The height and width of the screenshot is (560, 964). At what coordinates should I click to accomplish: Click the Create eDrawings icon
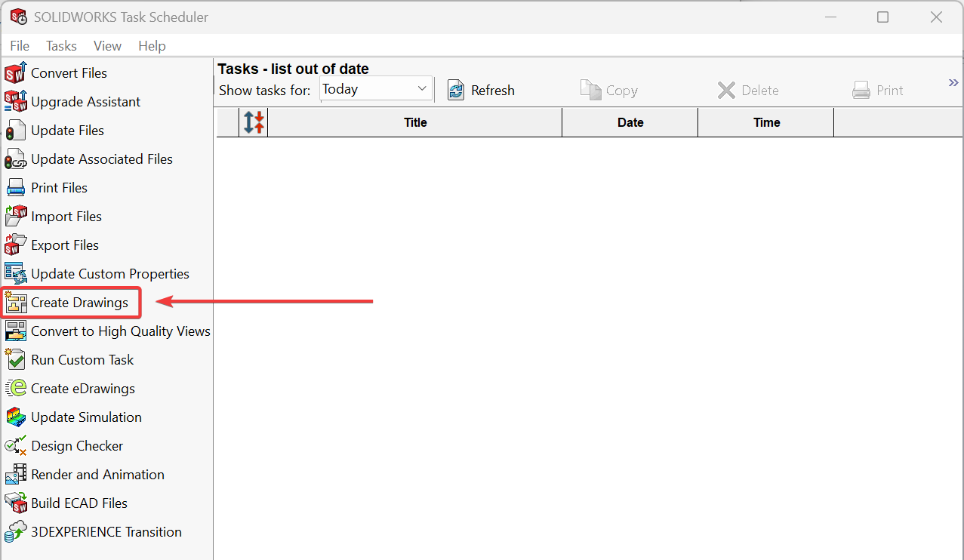tap(15, 389)
